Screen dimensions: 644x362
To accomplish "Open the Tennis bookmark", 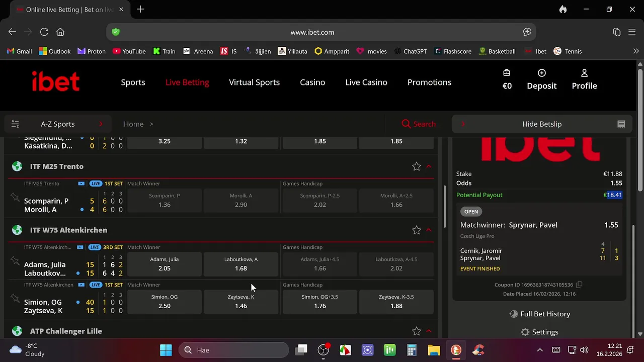I will [x=568, y=51].
